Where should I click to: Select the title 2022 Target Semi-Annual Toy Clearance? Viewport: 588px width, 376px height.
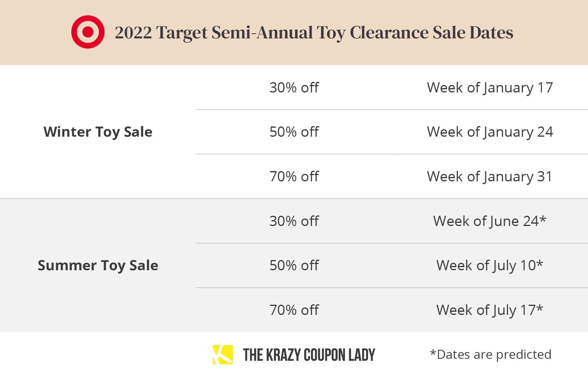(271, 33)
